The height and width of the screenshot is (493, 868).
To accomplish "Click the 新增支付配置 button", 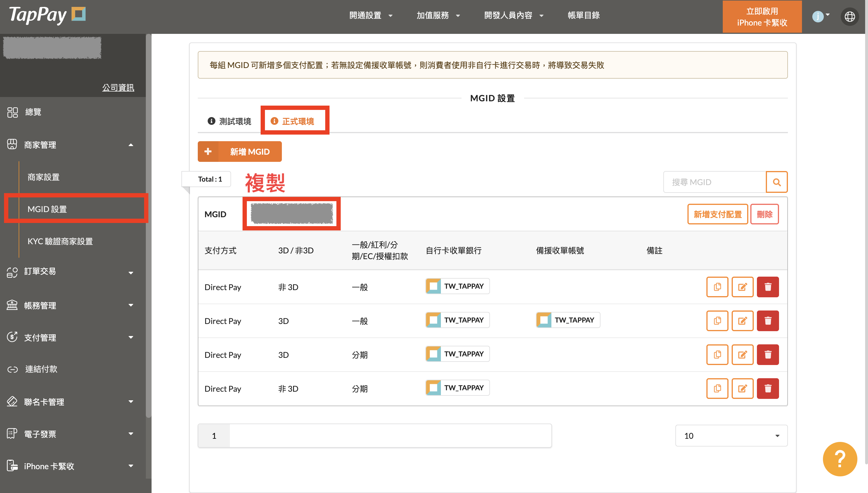I will click(717, 214).
